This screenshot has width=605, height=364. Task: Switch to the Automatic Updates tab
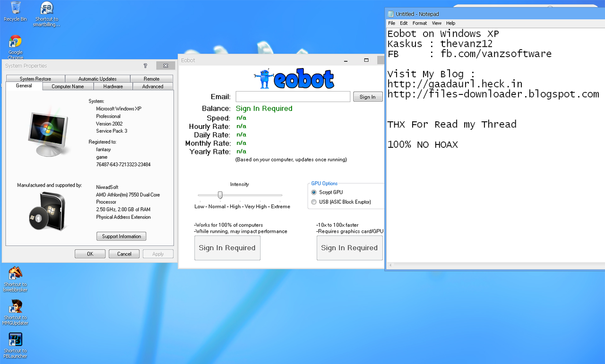pyautogui.click(x=97, y=79)
